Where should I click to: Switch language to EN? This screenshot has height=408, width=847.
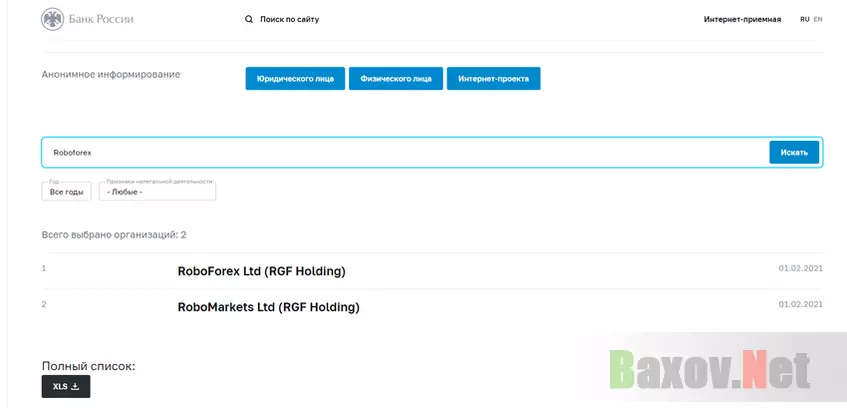point(818,19)
